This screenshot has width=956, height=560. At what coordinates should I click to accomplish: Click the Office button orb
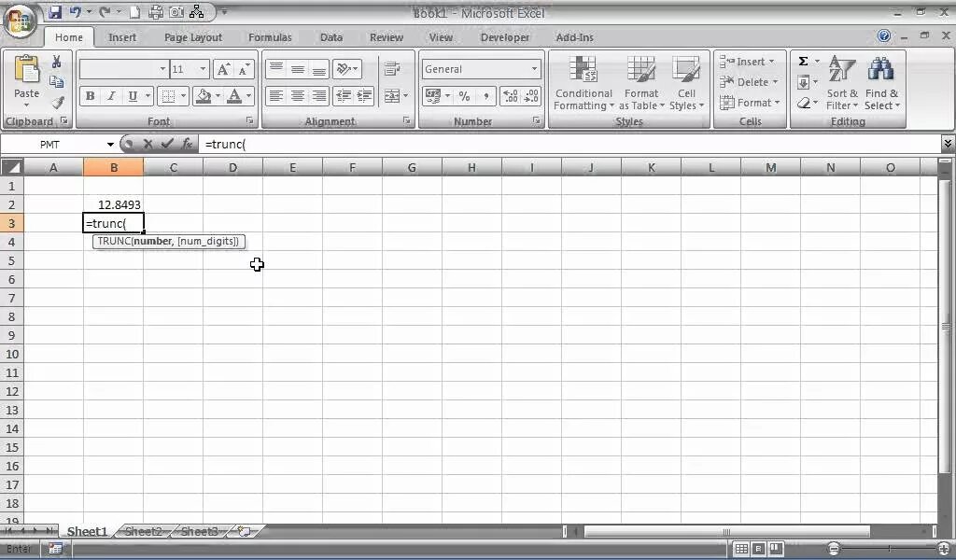coord(20,21)
